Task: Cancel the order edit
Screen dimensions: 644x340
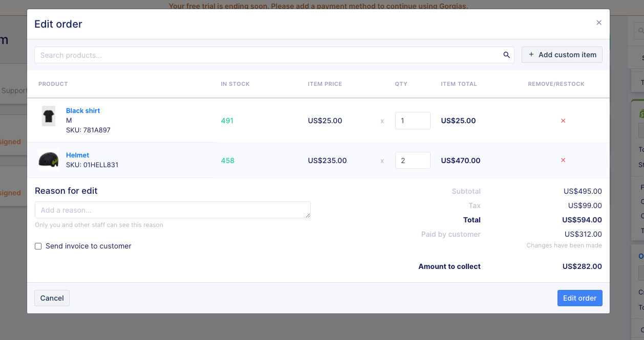Action: pos(52,298)
